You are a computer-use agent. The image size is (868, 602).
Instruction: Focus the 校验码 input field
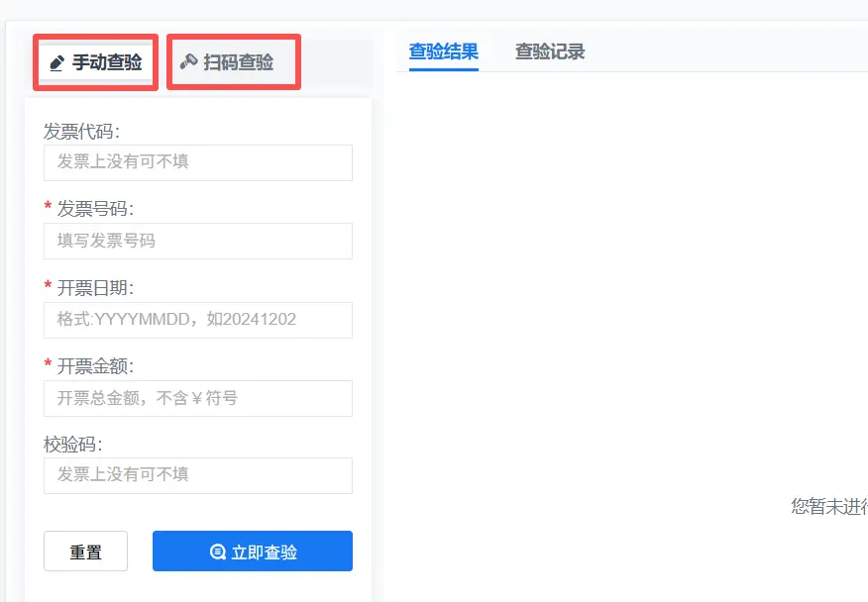(x=198, y=475)
